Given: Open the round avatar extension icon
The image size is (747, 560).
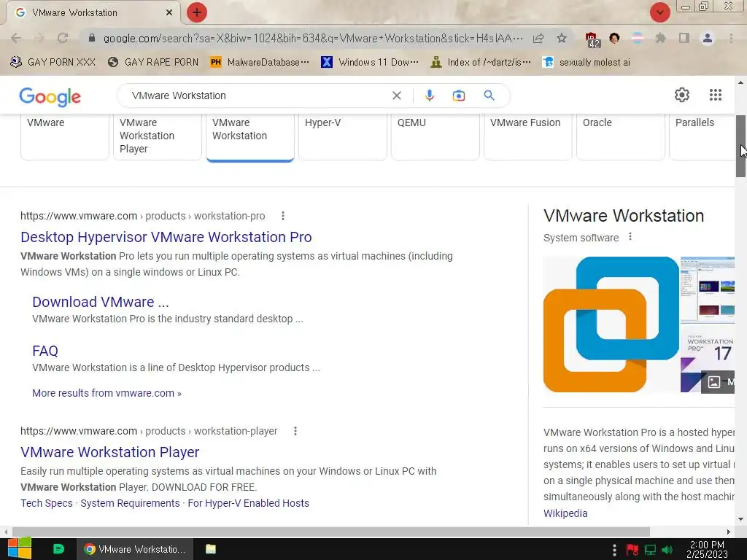Looking at the screenshot, I should (x=614, y=38).
